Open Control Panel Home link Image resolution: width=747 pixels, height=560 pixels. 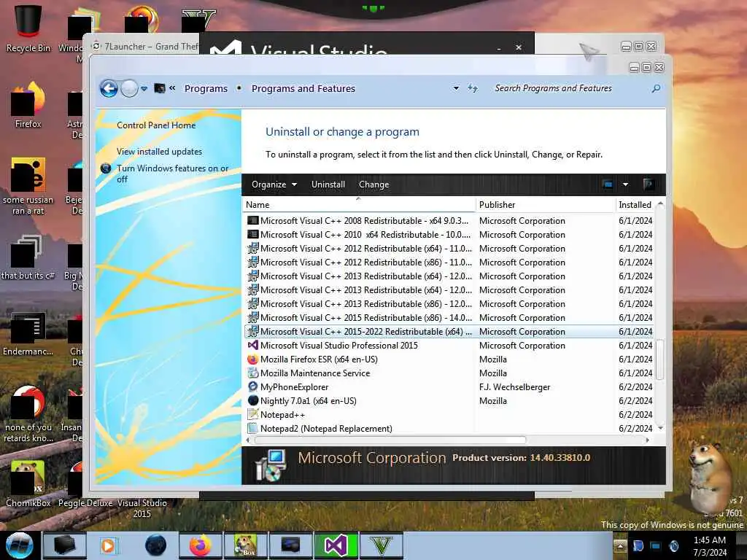(156, 125)
